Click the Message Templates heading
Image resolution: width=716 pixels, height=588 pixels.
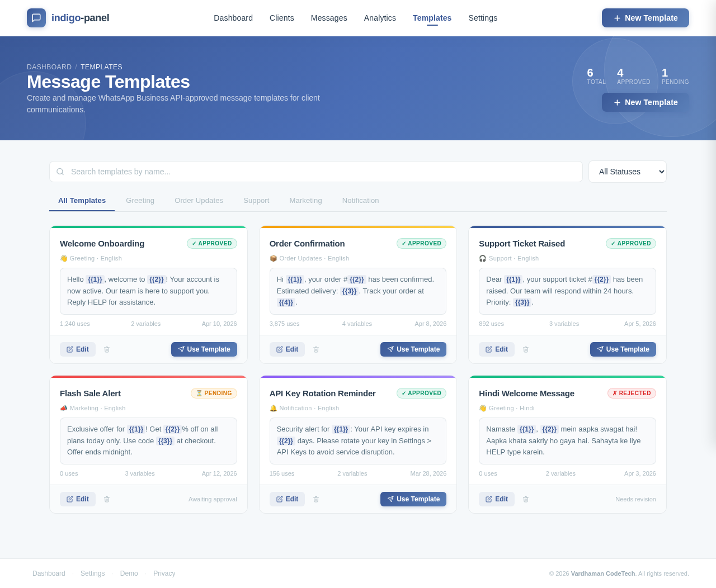click(109, 82)
